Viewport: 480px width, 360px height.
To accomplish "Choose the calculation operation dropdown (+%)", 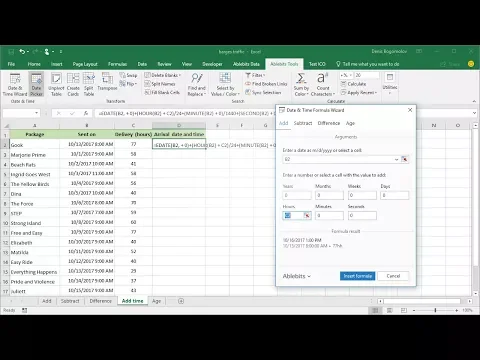I will pyautogui.click(x=346, y=75).
